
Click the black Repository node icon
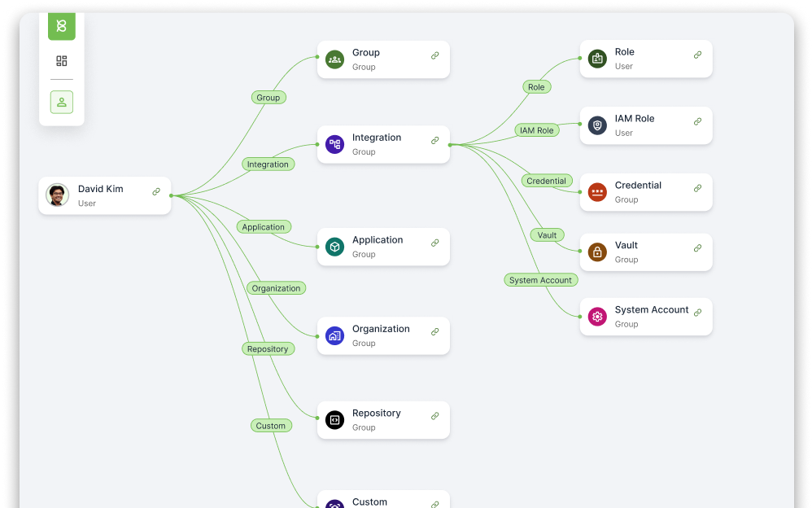click(334, 419)
